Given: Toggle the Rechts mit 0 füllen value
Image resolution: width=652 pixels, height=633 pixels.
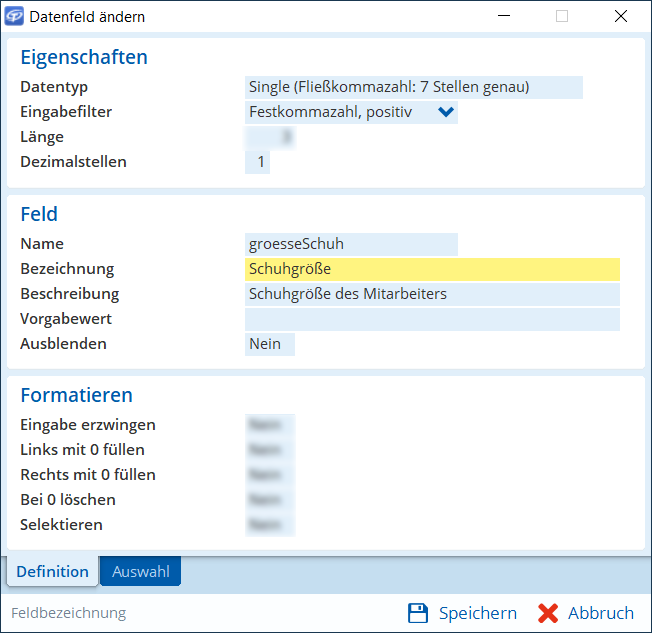Looking at the screenshot, I should [x=269, y=475].
